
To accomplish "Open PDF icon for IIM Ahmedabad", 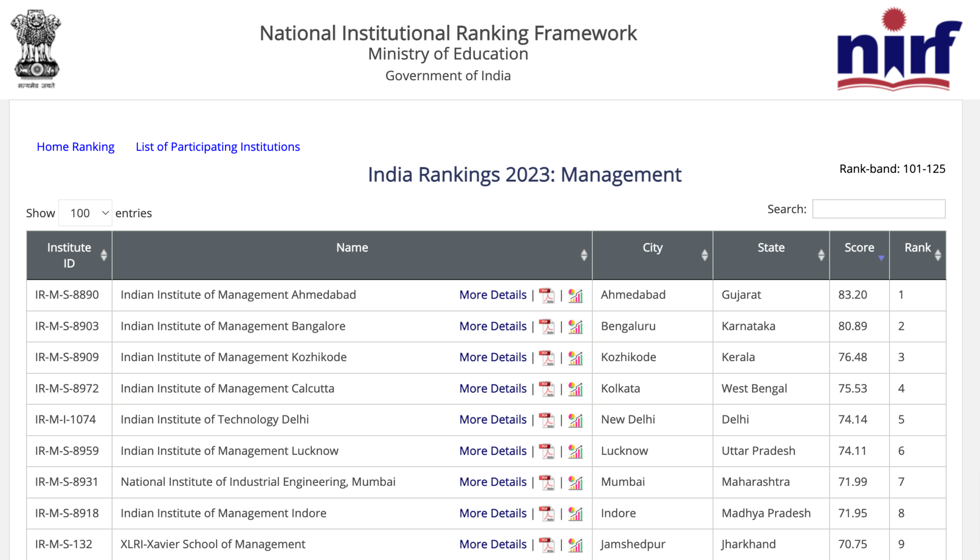I will [x=546, y=296].
